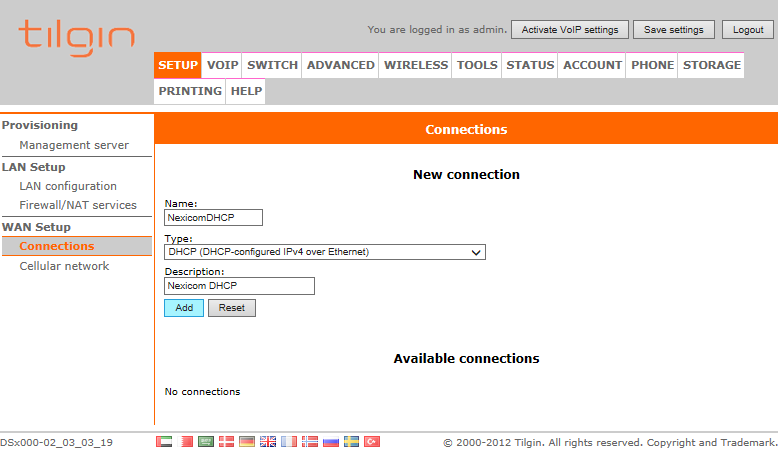
Task: Click the "No connections" text
Action: pos(202,391)
